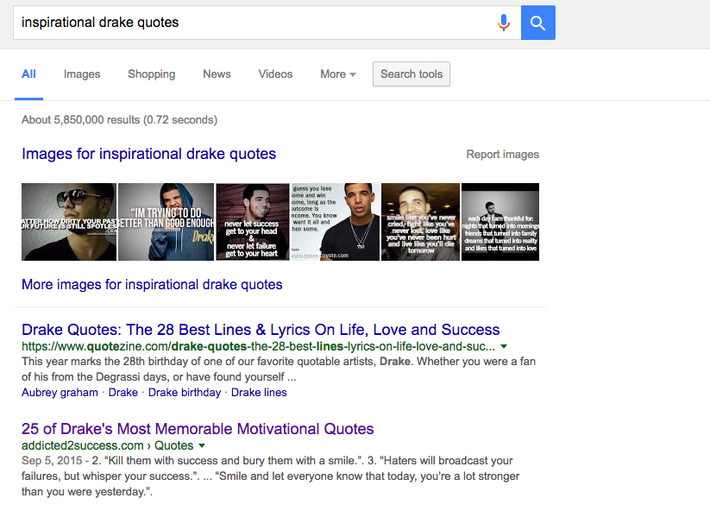The height and width of the screenshot is (506, 710).
Task: Click the Drake lines sitelink
Action: [259, 392]
